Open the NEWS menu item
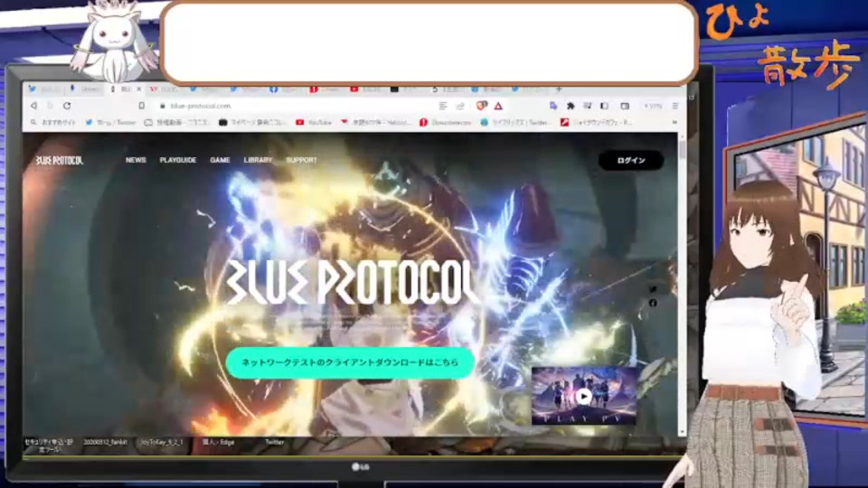Screen dimensions: 868x488 tap(136, 160)
